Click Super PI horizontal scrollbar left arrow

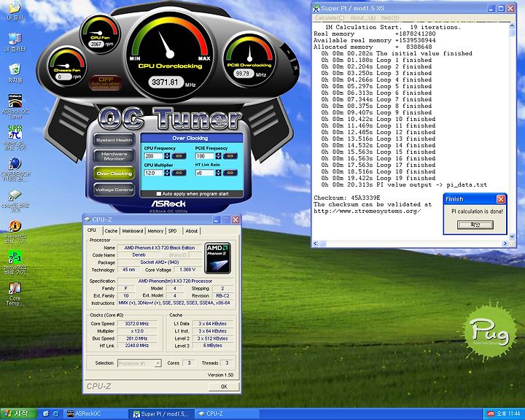(315, 244)
